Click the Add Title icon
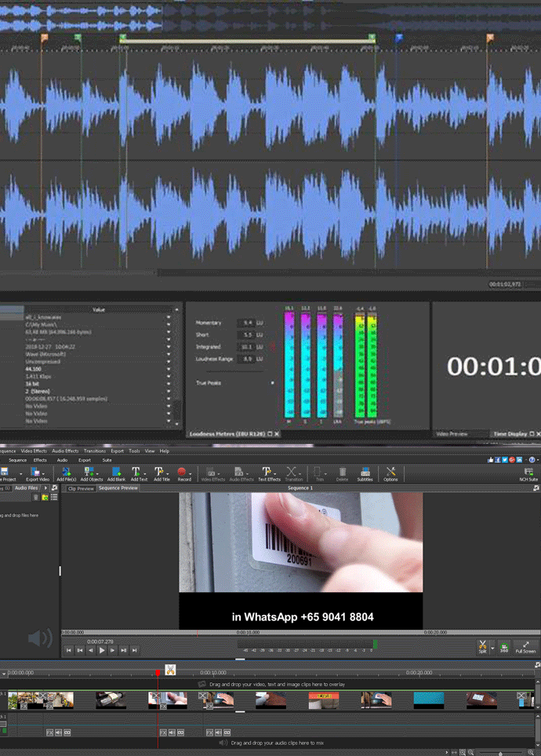Screen dimensions: 541x756 158,471
